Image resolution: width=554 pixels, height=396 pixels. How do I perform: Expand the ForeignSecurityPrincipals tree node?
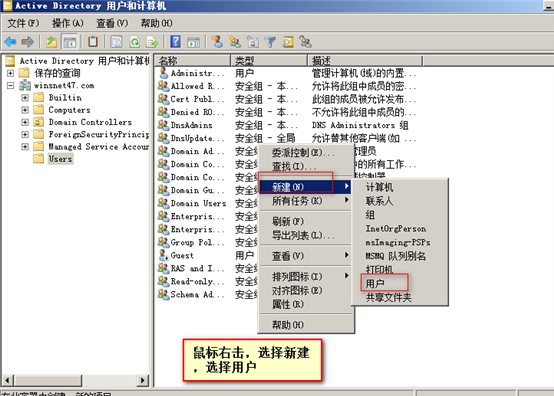[25, 134]
